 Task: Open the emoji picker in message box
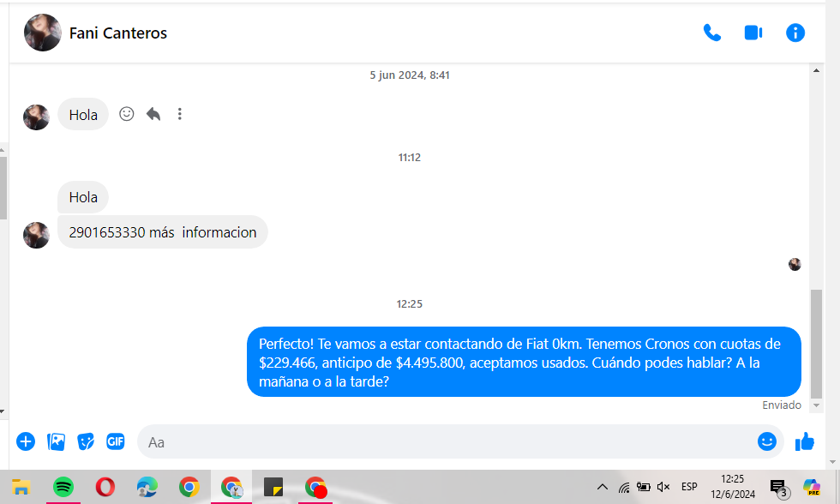click(x=766, y=441)
